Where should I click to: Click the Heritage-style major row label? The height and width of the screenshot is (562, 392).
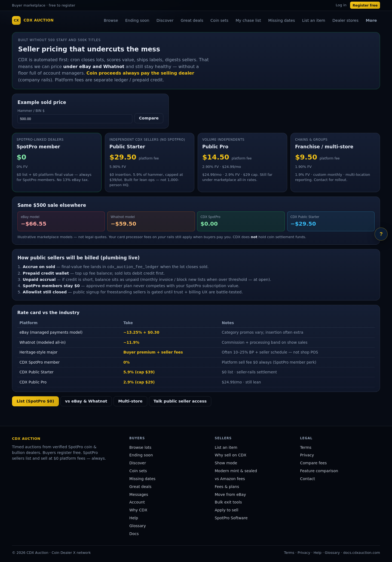tap(38, 352)
